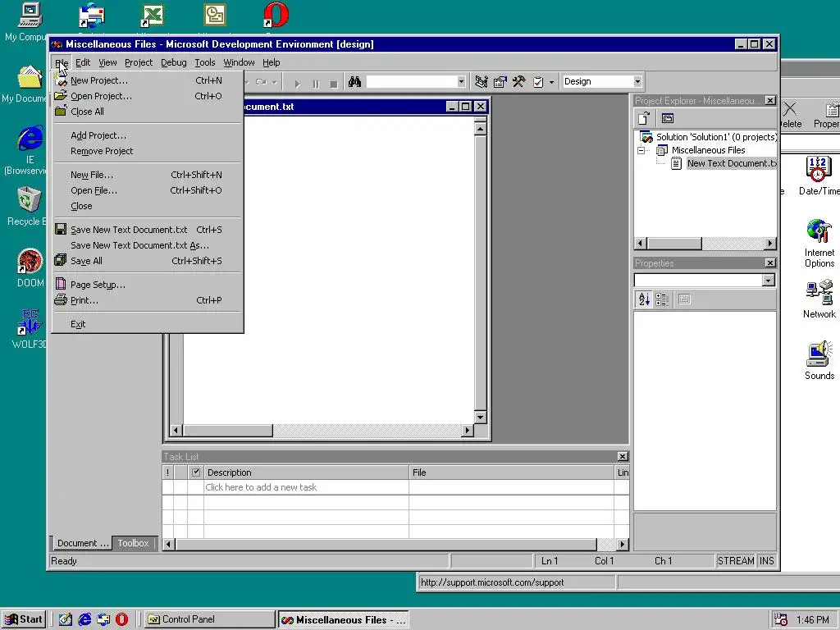Select the Excel shortcut on the desktop
Viewport: 840px width, 630px height.
[153, 15]
